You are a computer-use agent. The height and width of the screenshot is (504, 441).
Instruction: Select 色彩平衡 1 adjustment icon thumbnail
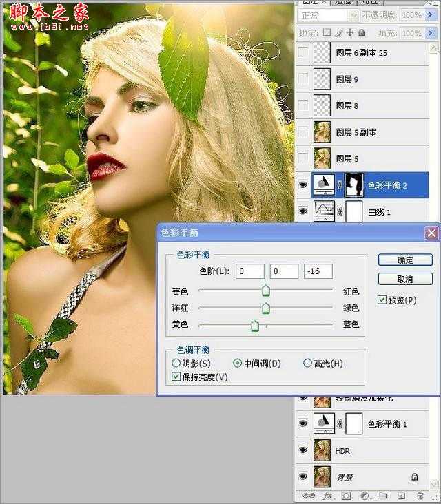pos(324,423)
